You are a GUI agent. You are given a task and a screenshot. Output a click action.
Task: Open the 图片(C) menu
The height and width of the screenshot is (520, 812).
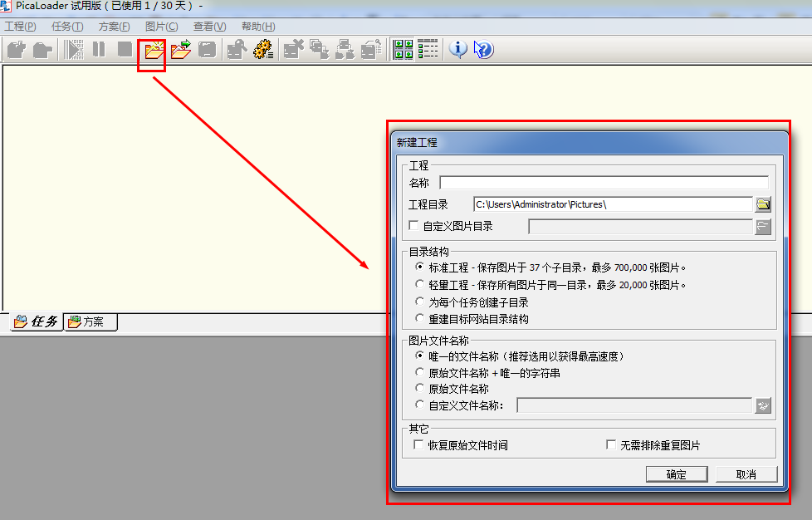pyautogui.click(x=162, y=27)
